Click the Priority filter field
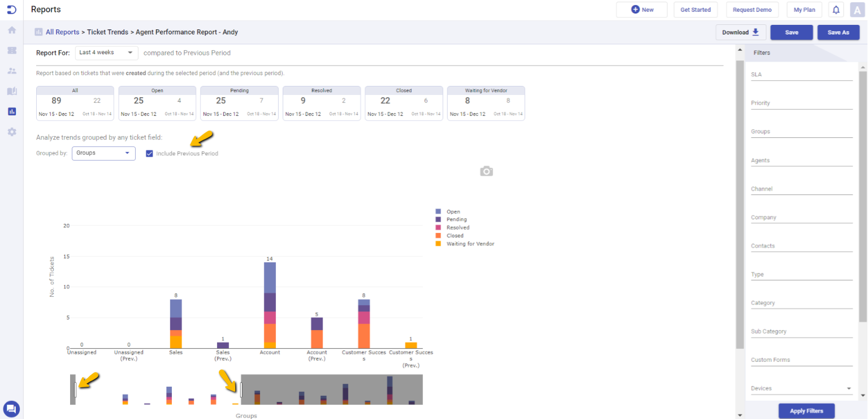Image resolution: width=868 pixels, height=419 pixels. coord(801,103)
